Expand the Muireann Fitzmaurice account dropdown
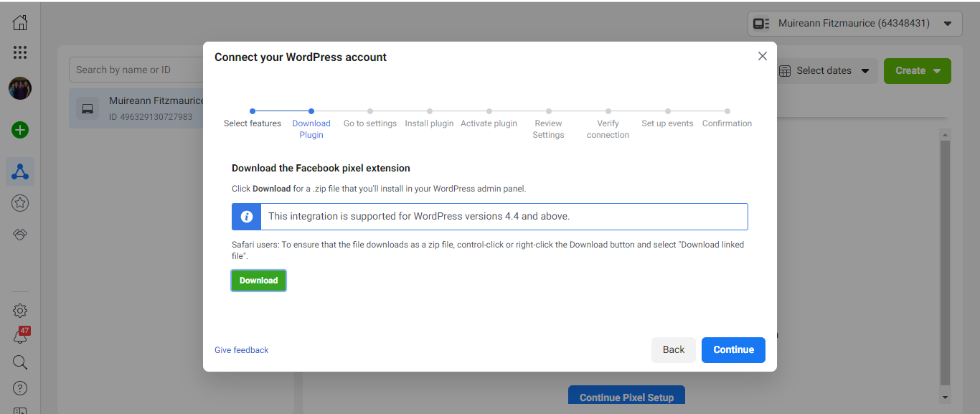 [854, 24]
